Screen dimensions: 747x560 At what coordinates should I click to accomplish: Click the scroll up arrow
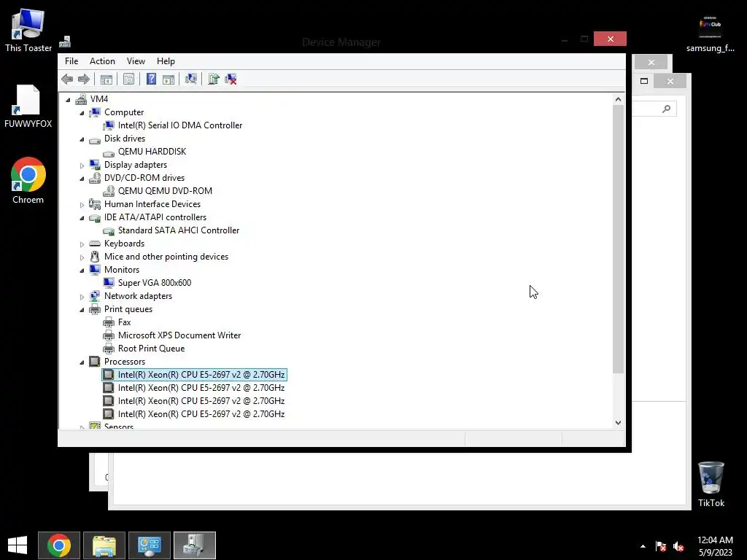point(618,99)
